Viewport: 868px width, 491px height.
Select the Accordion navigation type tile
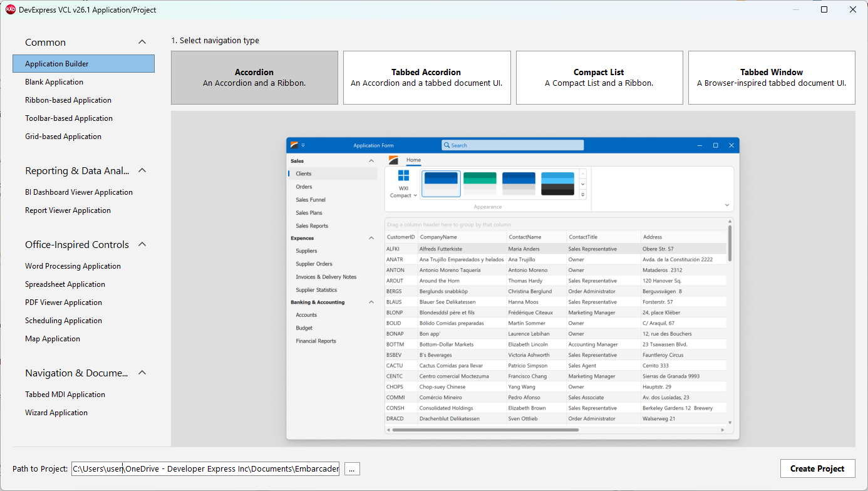[x=254, y=78]
